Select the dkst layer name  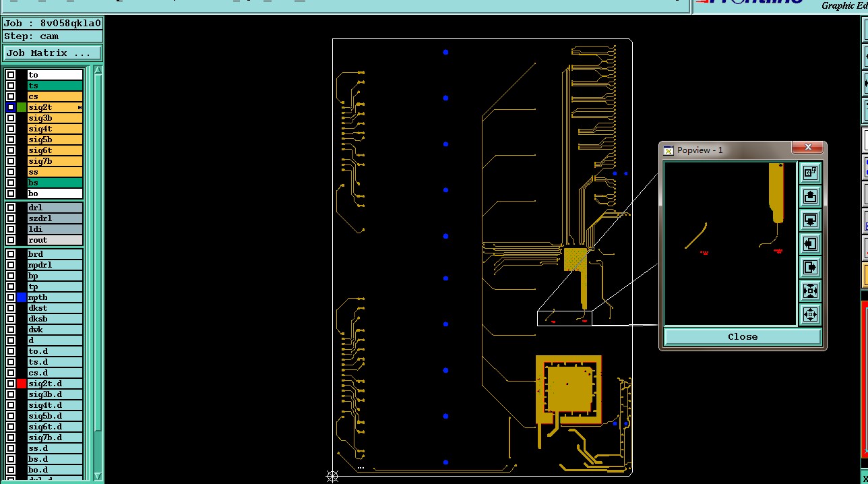(x=55, y=308)
